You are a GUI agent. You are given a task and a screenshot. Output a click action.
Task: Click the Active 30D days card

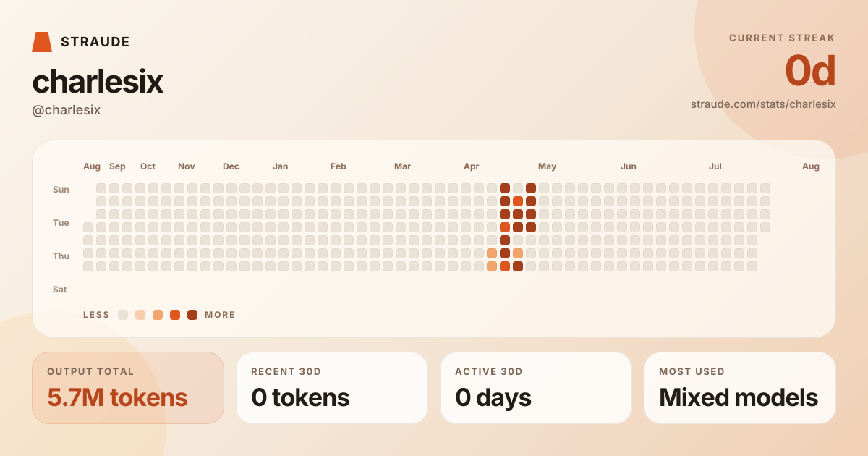point(536,388)
